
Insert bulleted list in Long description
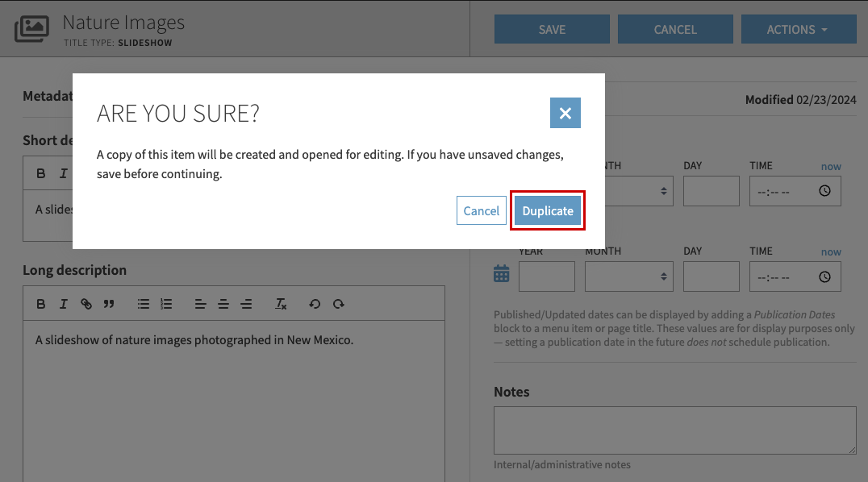coord(144,304)
